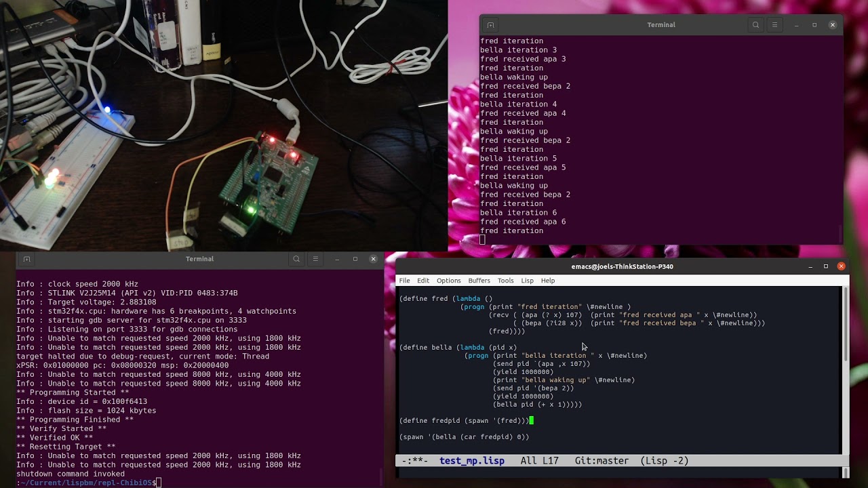
Task: Click test_mp.lisp buffer name in mode line
Action: point(472,461)
